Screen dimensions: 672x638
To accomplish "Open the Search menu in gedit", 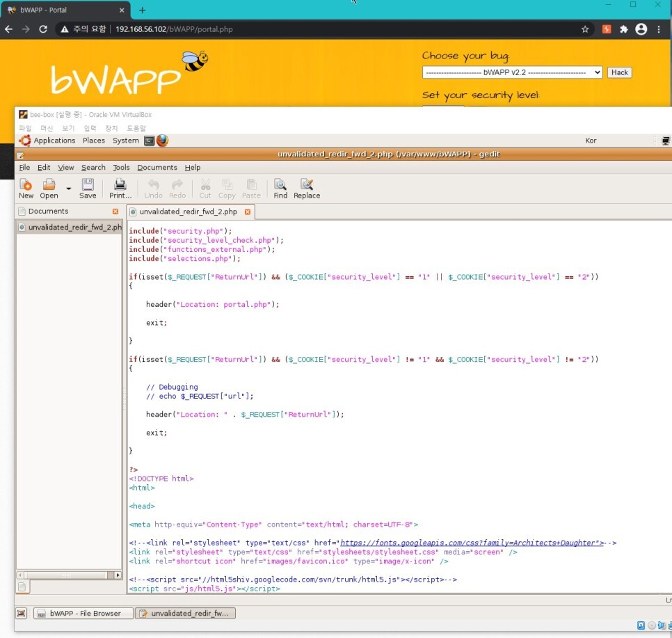I will click(x=93, y=167).
